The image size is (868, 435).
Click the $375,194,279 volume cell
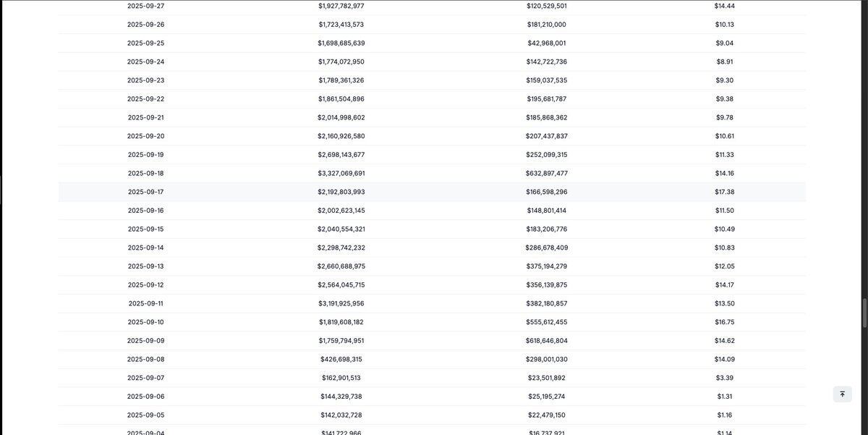(x=547, y=266)
